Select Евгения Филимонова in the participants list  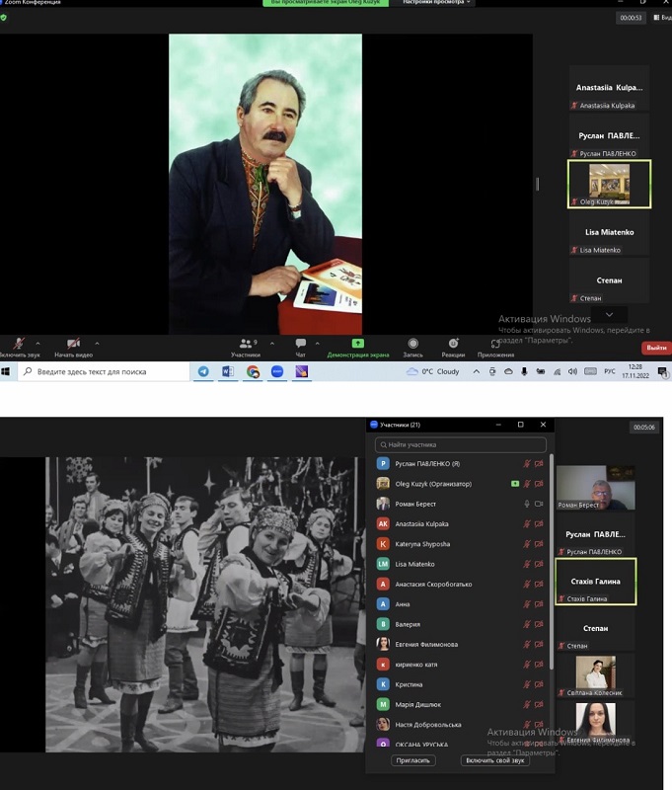[x=460, y=645]
